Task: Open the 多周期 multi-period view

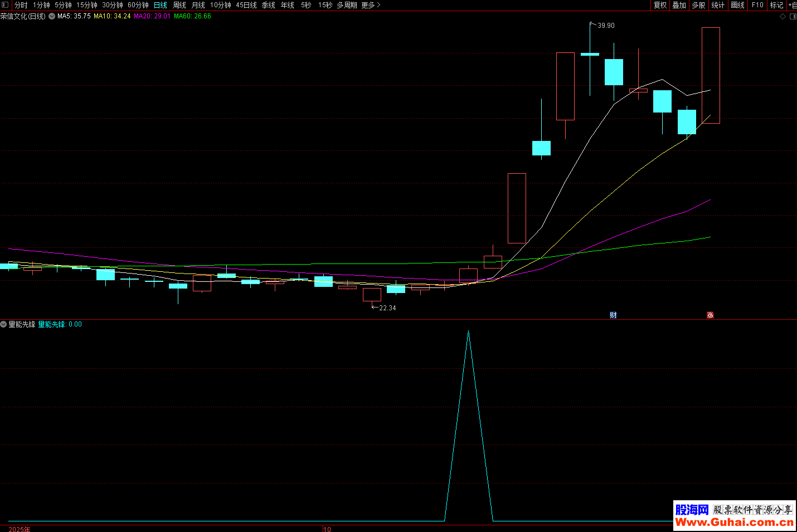Action: coord(347,5)
